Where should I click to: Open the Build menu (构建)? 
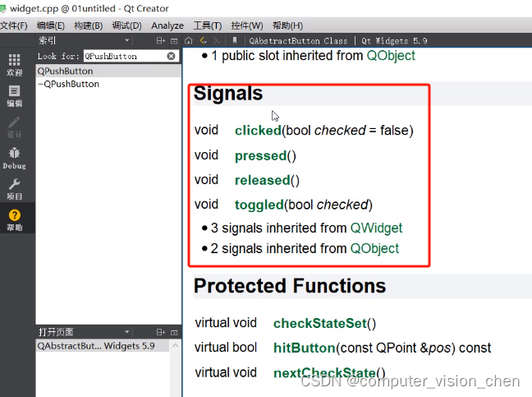point(88,25)
